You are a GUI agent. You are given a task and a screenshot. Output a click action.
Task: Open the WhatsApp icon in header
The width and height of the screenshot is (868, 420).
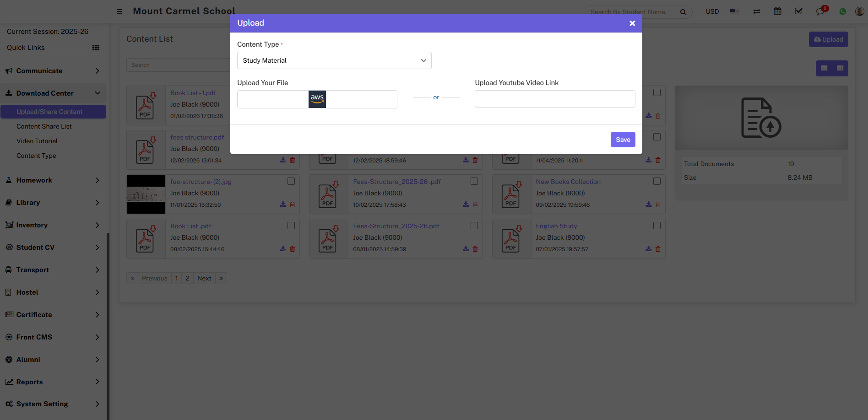point(842,11)
